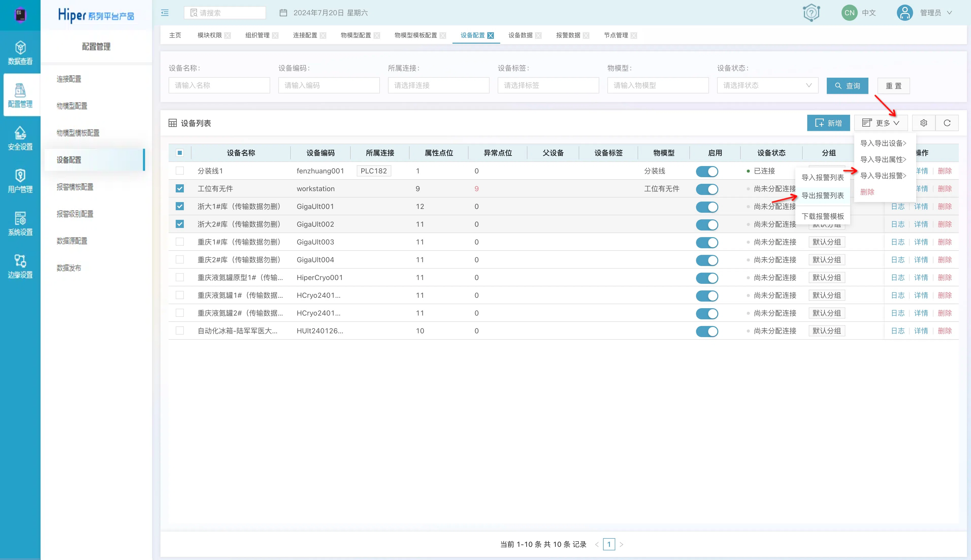Switch to the 报警数据 tab
Viewport: 971px width, 560px height.
568,35
